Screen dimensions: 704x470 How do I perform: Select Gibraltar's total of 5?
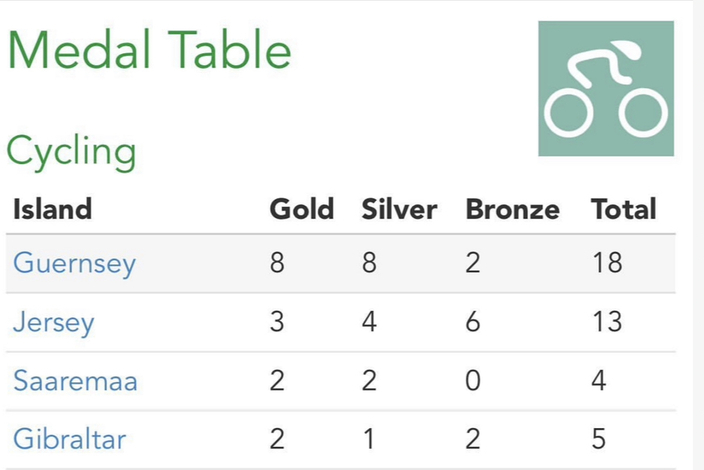pos(599,439)
